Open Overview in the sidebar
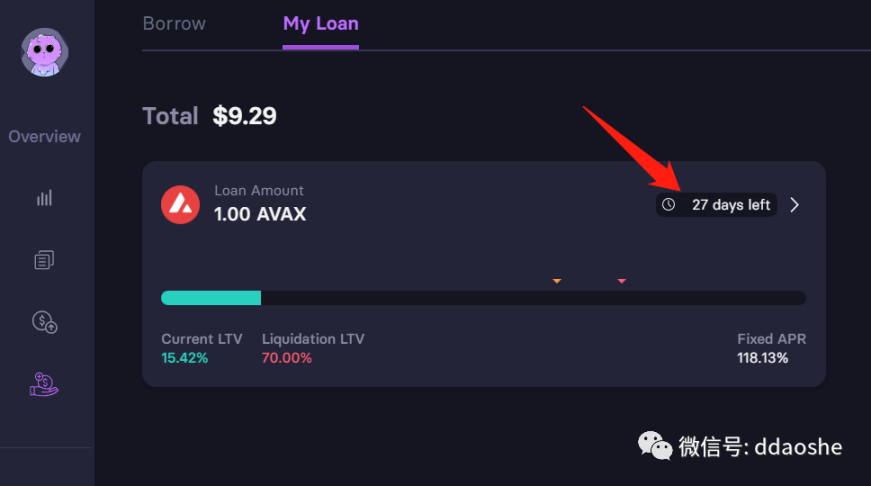Image resolution: width=871 pixels, height=486 pixels. (45, 136)
